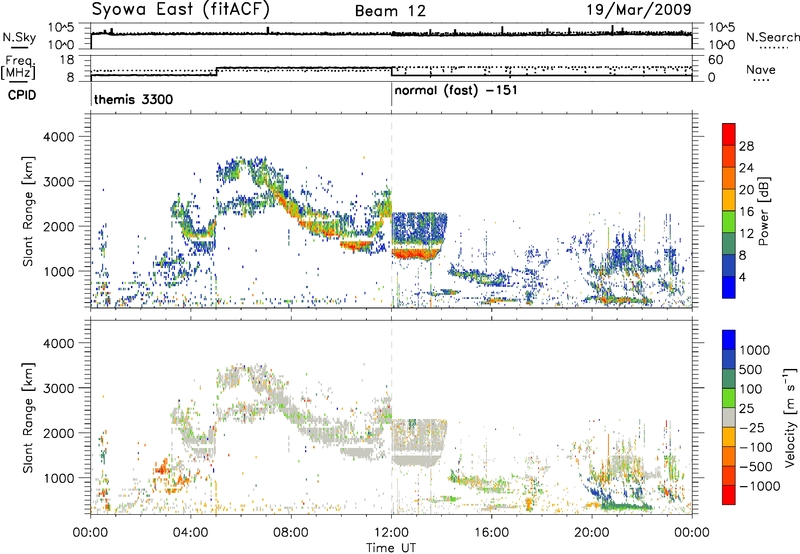Viewport: 800px width, 554px height.
Task: Click the 'Beam 12' label
Action: point(390,11)
